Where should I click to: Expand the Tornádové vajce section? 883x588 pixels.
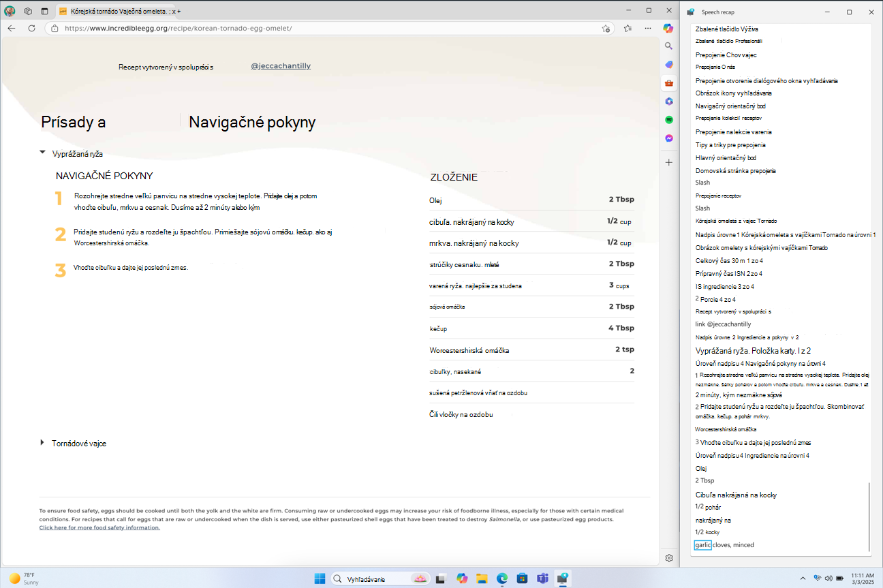coord(42,443)
